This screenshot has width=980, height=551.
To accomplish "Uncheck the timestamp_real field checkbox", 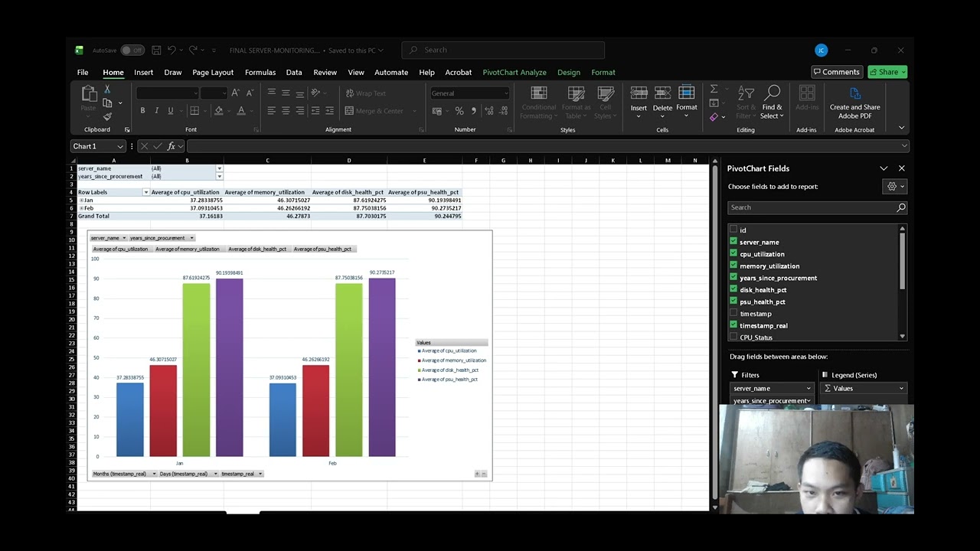I will 733,325.
